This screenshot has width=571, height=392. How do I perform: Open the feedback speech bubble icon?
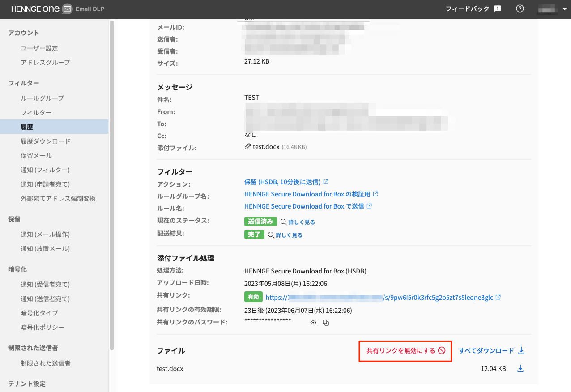(497, 9)
